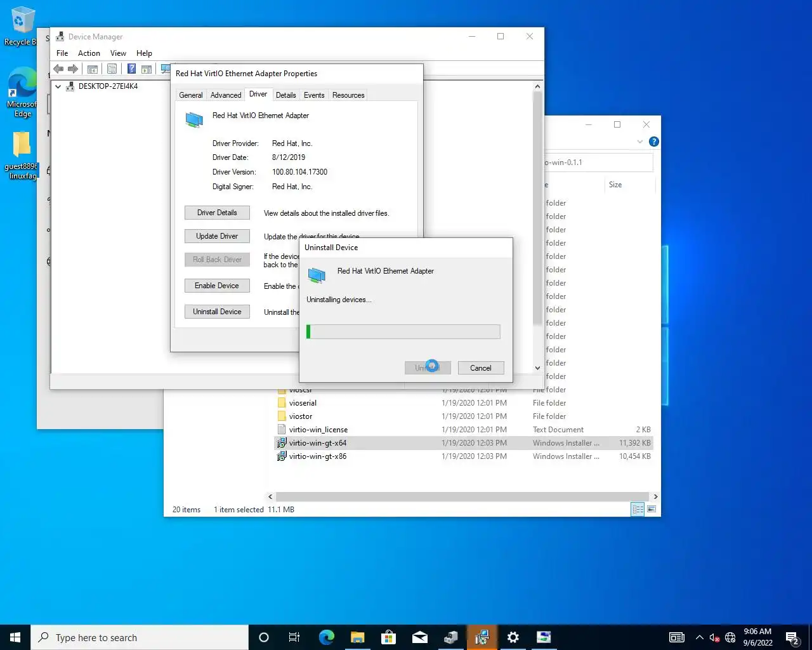This screenshot has height=650, width=812.
Task: Click Device Manager scrollbar down arrow
Action: [x=537, y=368]
